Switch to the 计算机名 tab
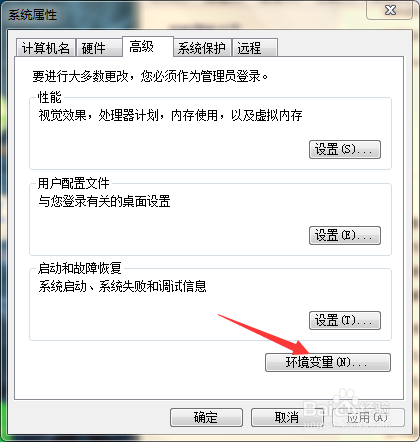 point(46,48)
